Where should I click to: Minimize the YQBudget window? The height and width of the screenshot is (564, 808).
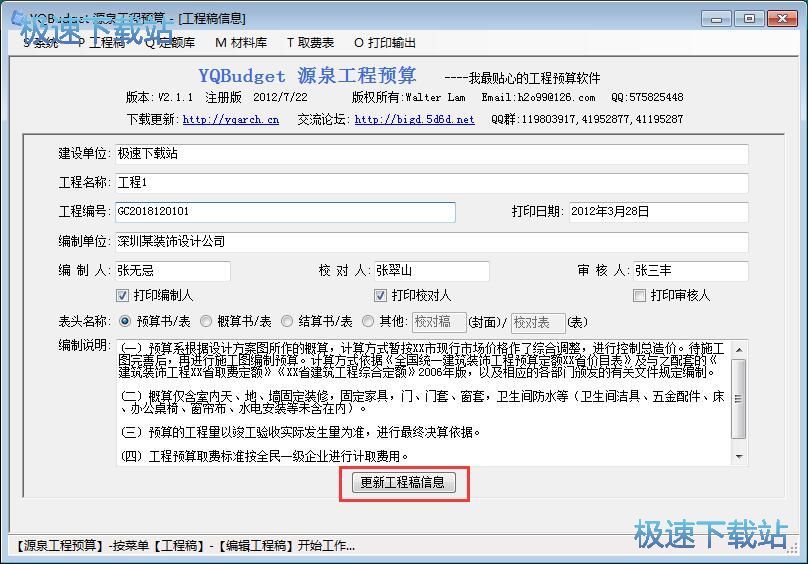(x=716, y=19)
